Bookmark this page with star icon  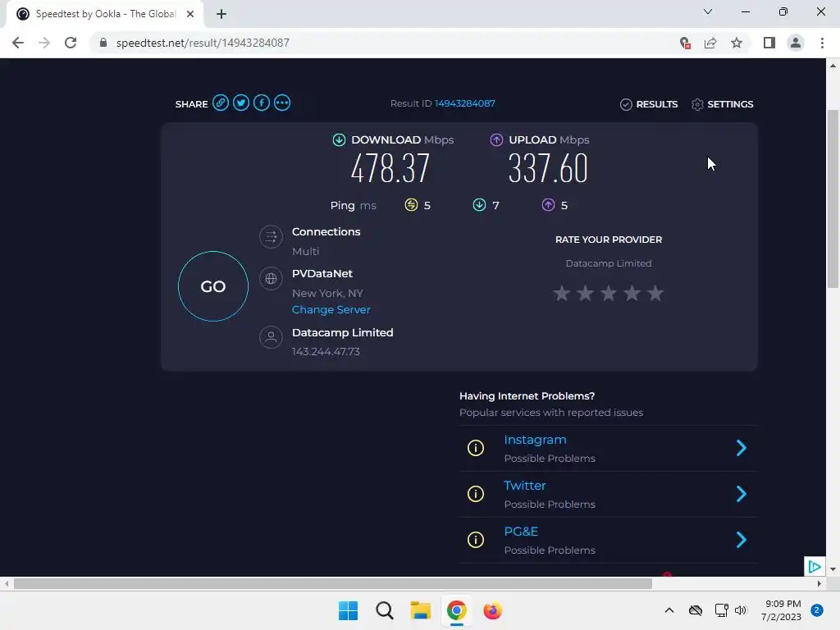pyautogui.click(x=737, y=43)
